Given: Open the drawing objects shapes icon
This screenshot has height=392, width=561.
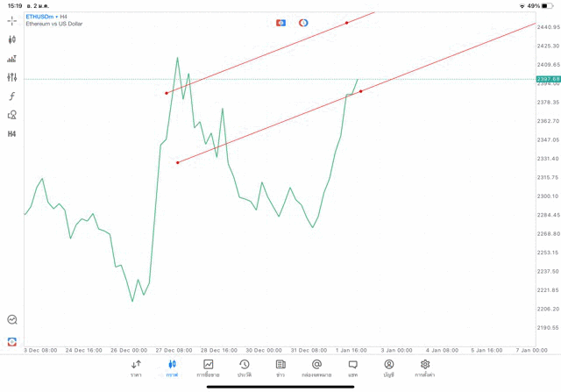Looking at the screenshot, I should [x=12, y=115].
